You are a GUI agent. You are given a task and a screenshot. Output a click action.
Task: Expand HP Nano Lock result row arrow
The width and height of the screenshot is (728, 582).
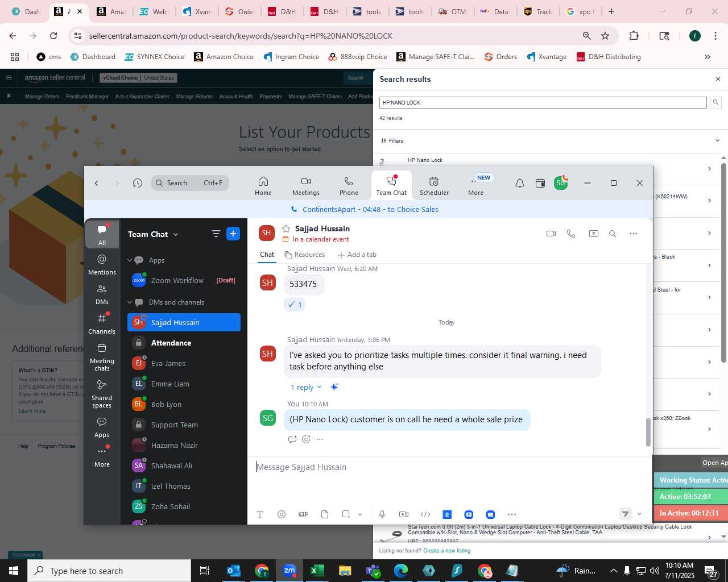pyautogui.click(x=709, y=169)
